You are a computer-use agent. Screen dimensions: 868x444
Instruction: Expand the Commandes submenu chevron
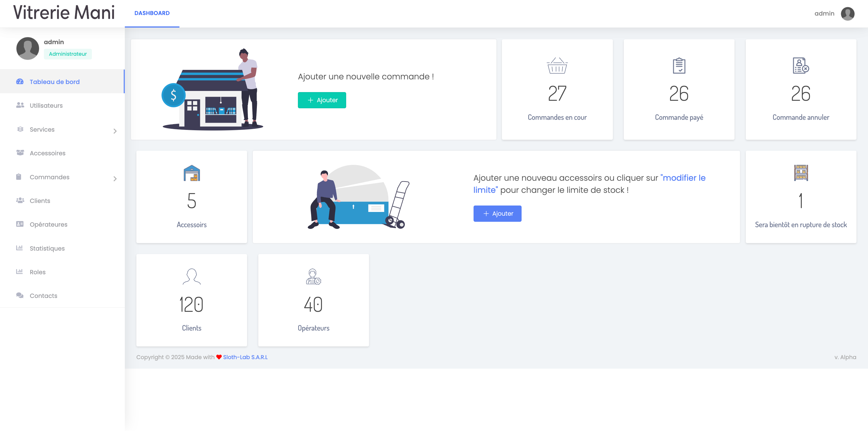point(115,179)
